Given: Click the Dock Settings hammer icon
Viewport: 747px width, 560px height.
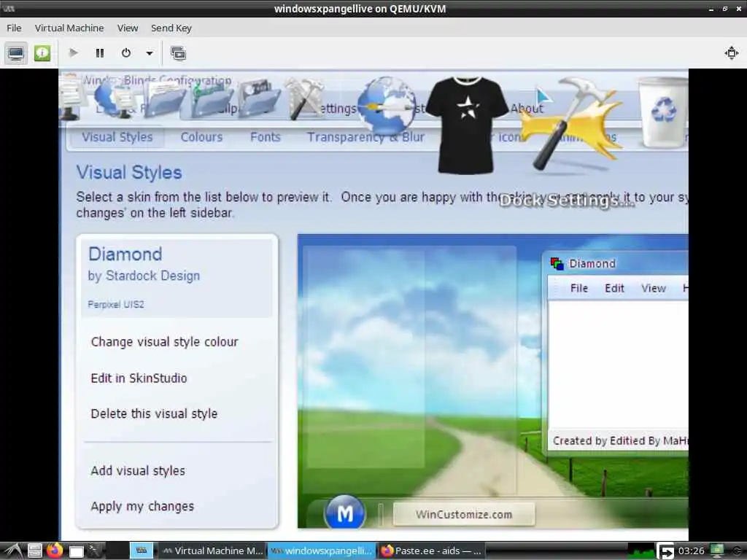Looking at the screenshot, I should 572,125.
